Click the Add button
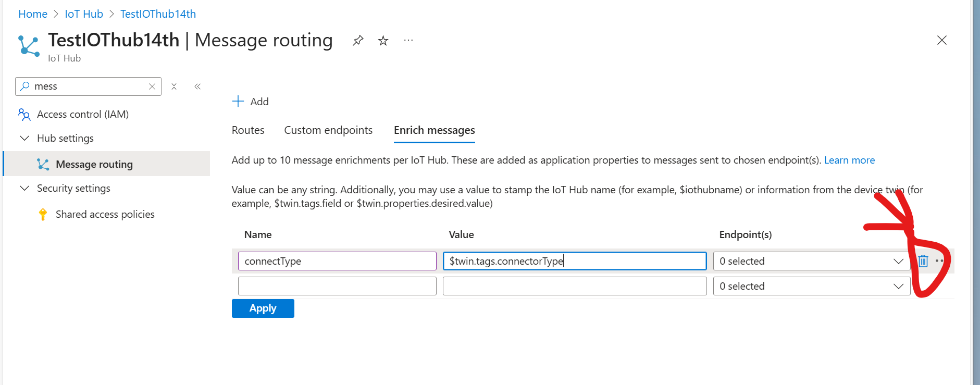 [x=251, y=101]
